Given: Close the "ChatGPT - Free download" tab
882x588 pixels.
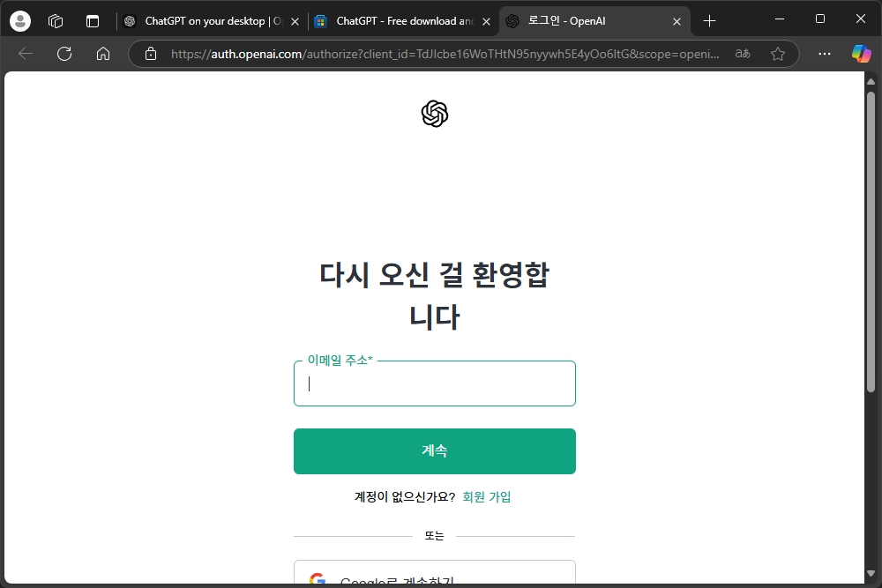Looking at the screenshot, I should point(487,21).
